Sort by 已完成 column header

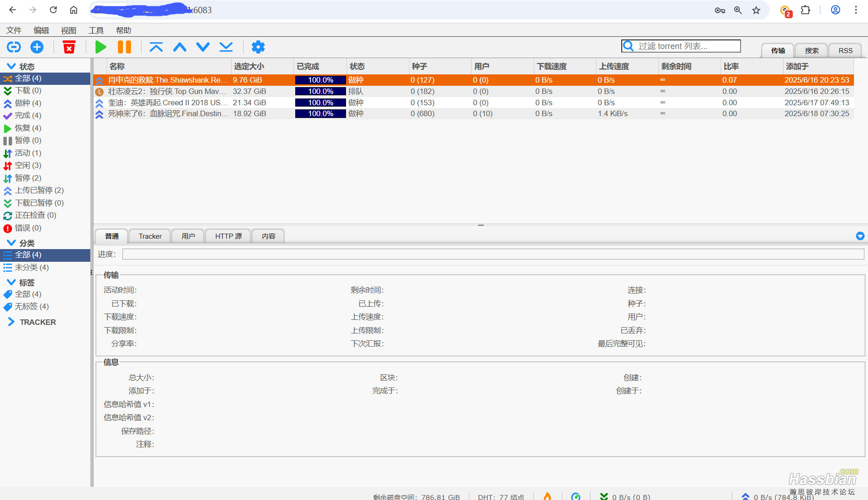[x=320, y=66]
